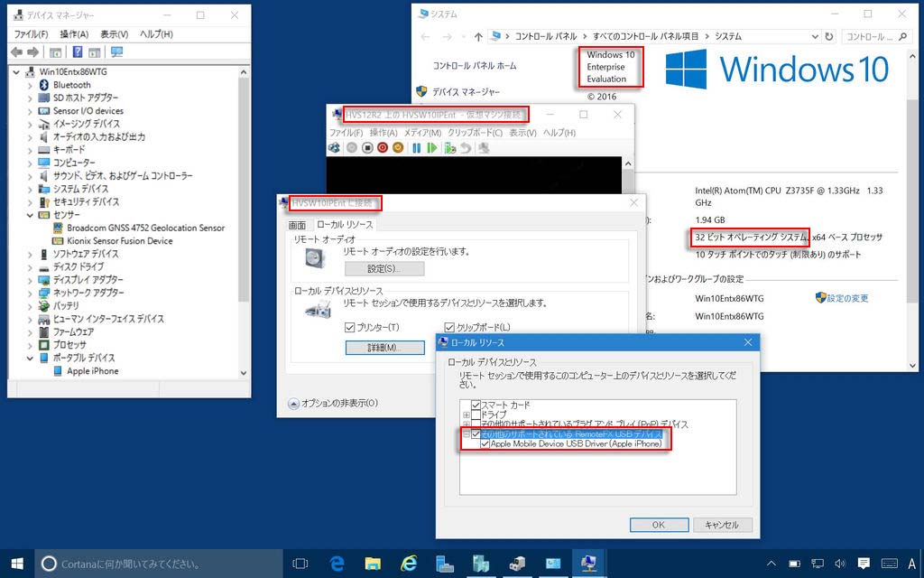Click the Ctrl+Alt+Del icon in VM connection toolbar
Image resolution: width=924 pixels, height=578 pixels.
pos(334,148)
